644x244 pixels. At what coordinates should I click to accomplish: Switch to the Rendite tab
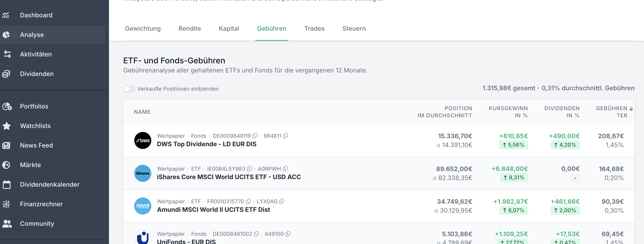[x=189, y=28]
